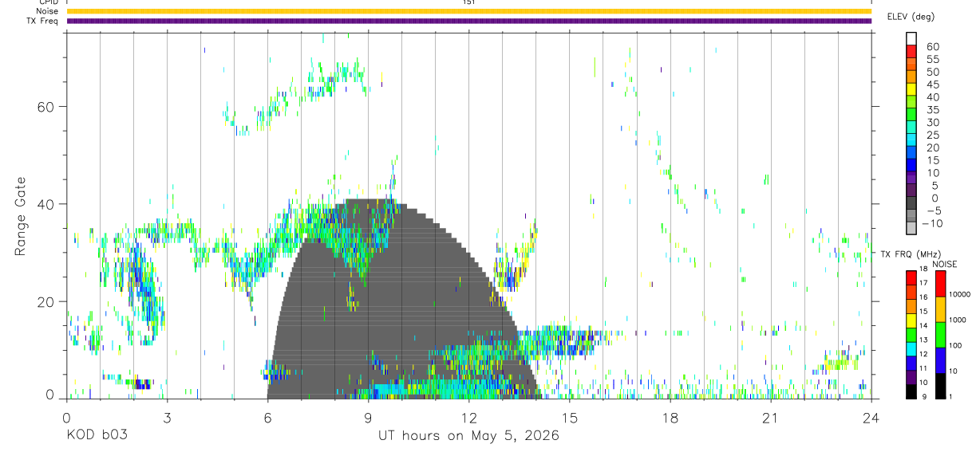This screenshot has width=980, height=452.
Task: Click the TX FRQ colorbar label 16
Action: coord(923,297)
